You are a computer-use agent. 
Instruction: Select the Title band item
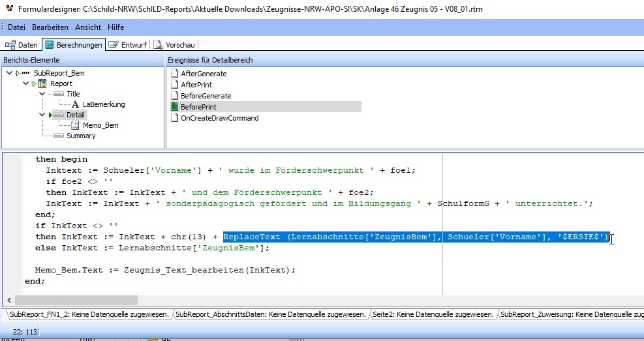[x=73, y=94]
